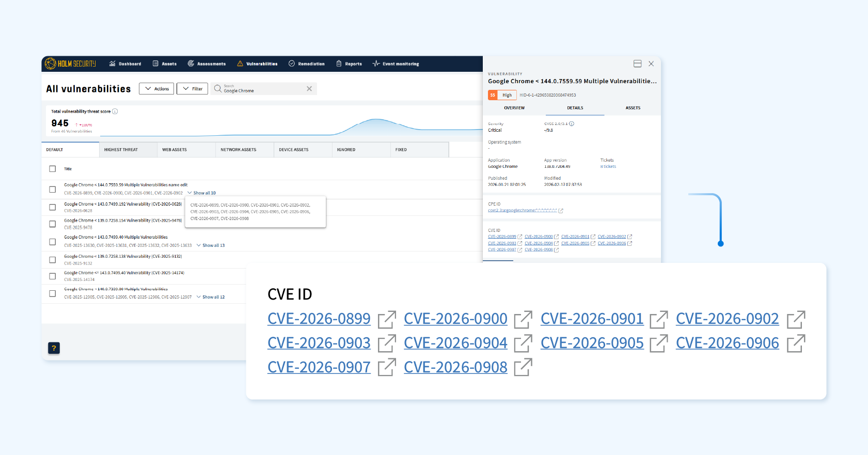Go to Assessments in the top navigation
868x455 pixels.
pos(207,64)
